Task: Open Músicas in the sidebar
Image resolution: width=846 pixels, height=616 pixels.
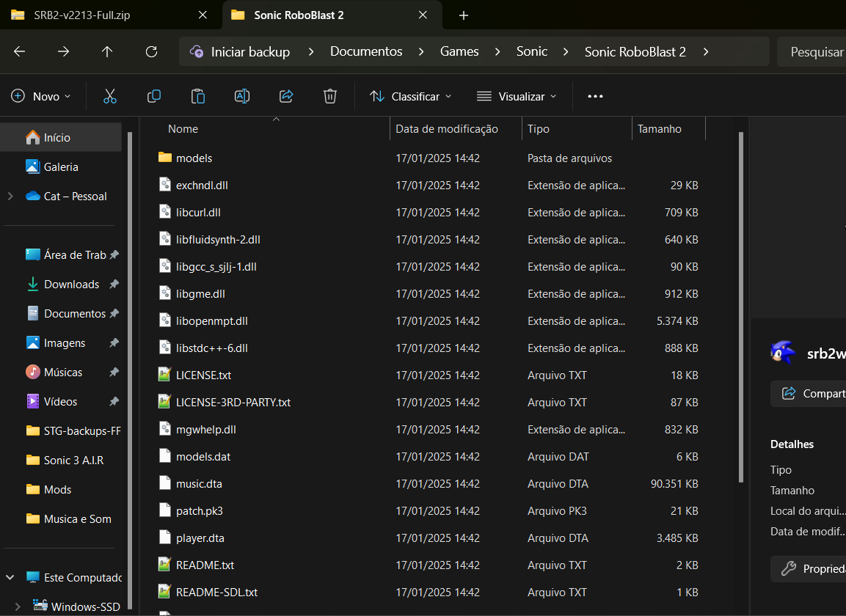Action: tap(63, 373)
